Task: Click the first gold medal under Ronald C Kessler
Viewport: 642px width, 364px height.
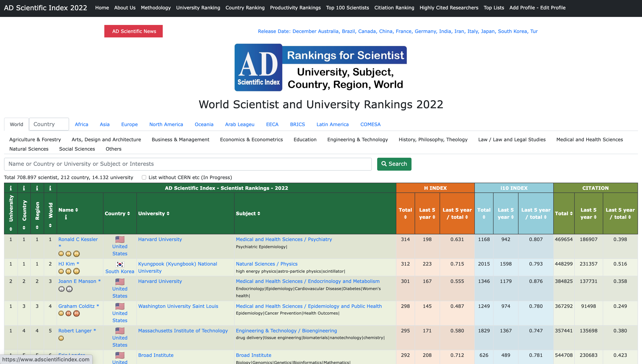Action: 61,254
